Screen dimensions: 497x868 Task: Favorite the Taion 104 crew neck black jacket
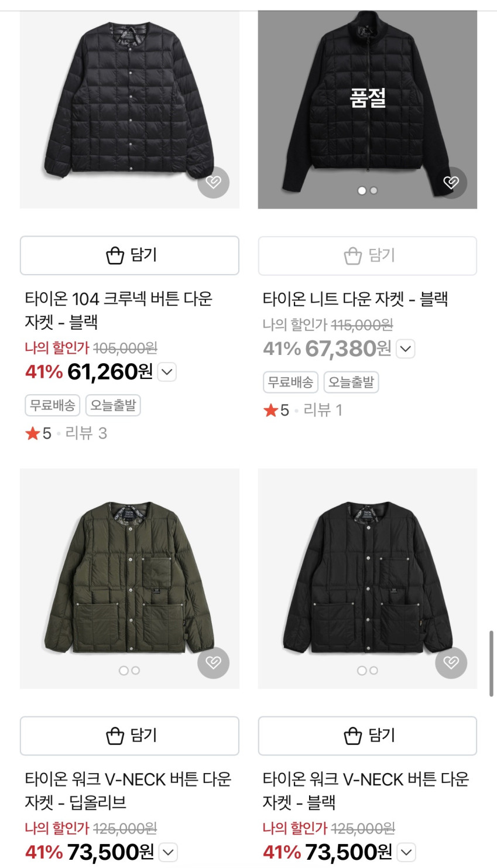(x=213, y=182)
